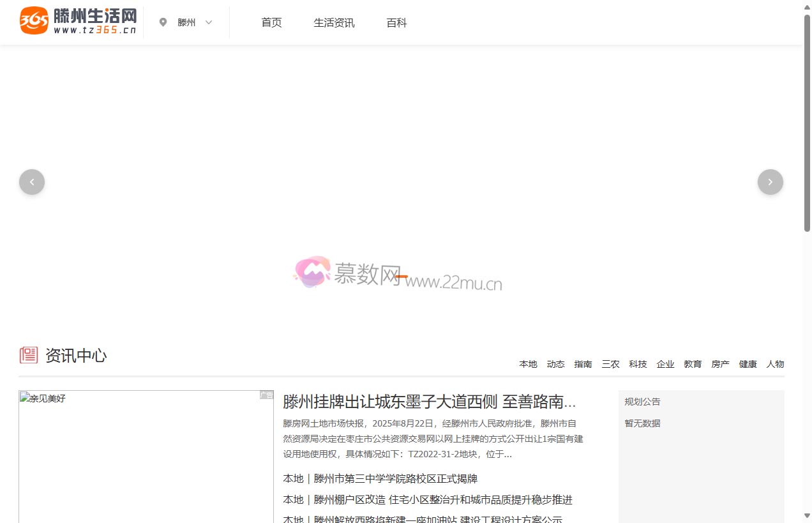Screen dimensions: 812x523
Task: Select the 本地 news category
Action: (x=528, y=363)
